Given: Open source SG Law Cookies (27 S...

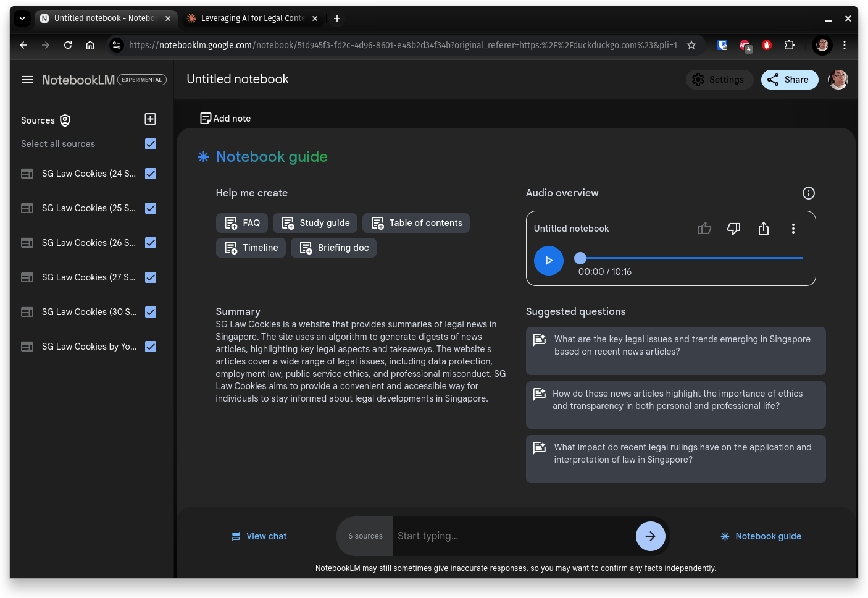Looking at the screenshot, I should [x=89, y=277].
